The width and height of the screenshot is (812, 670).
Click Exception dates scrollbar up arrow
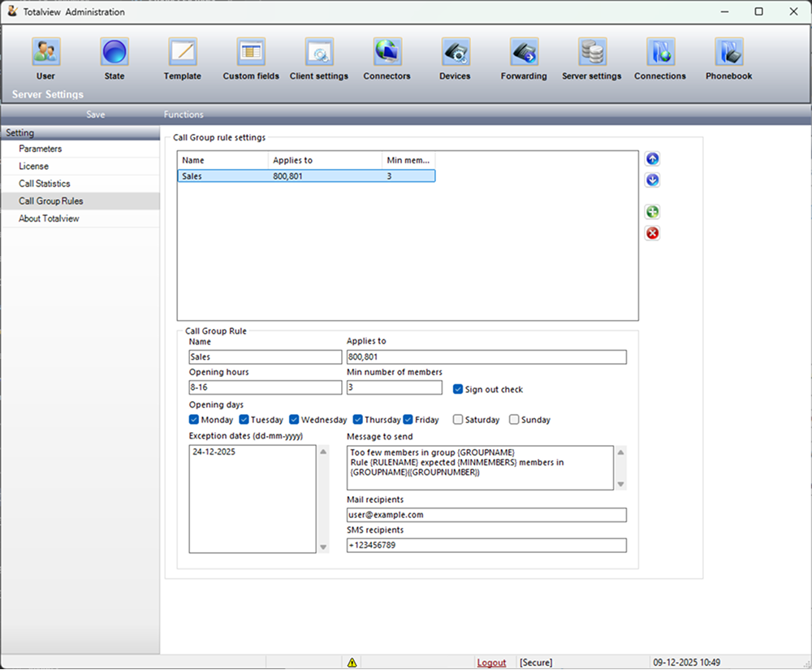(323, 452)
